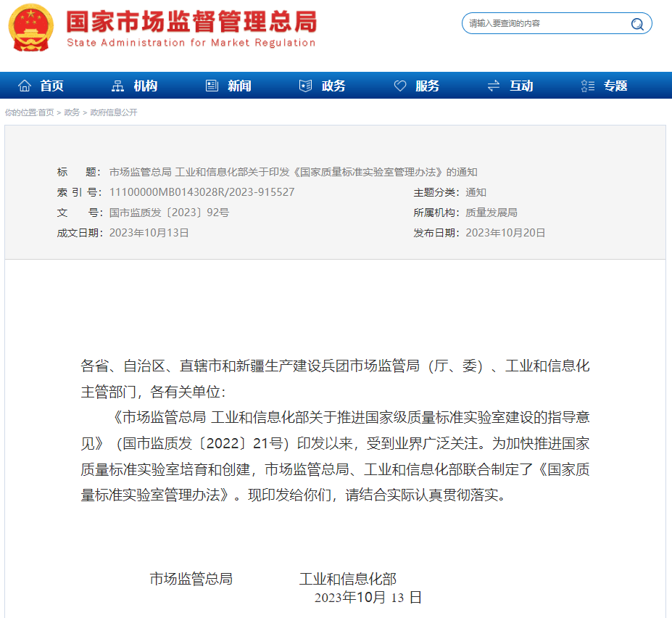Click the home icon in navigation bar
672x618 pixels.
23,85
